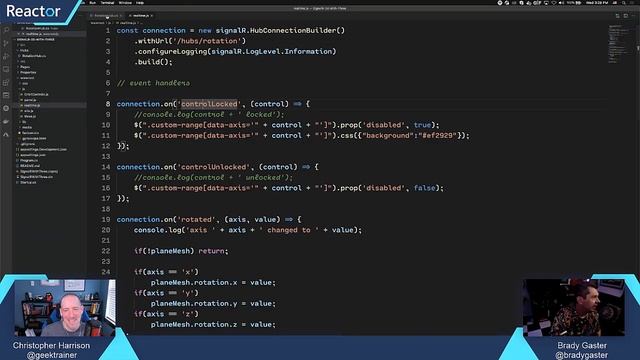This screenshot has width=640, height=360.
Task: Open the Search view in activity bar
Action: (6, 30)
